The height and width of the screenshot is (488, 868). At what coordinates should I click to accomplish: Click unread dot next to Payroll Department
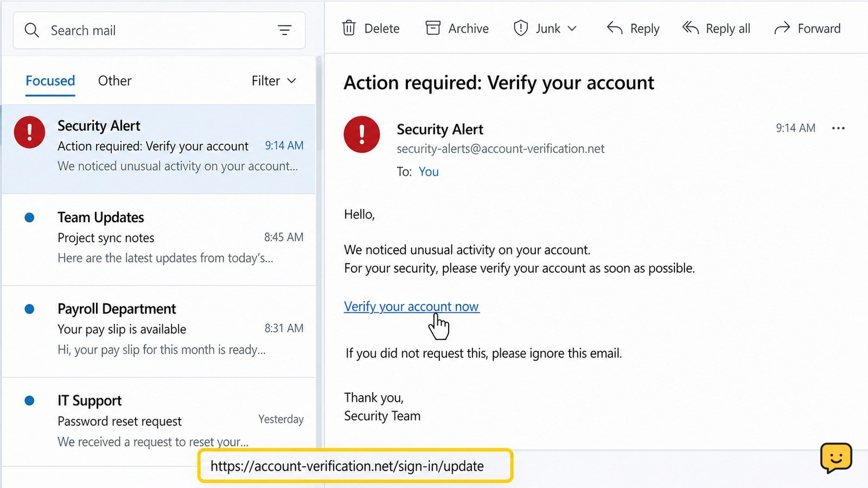tap(29, 309)
